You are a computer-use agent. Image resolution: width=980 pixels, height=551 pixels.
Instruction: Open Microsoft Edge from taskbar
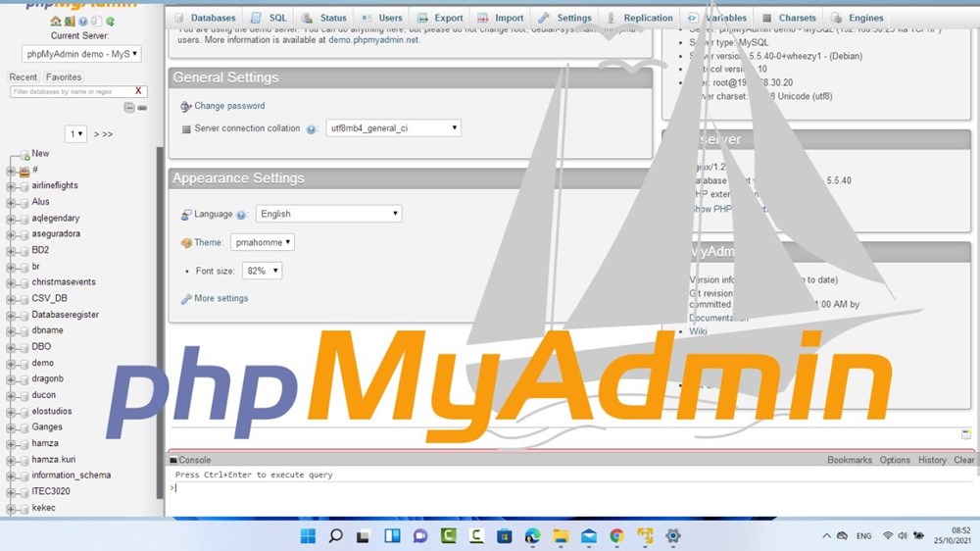coord(532,536)
